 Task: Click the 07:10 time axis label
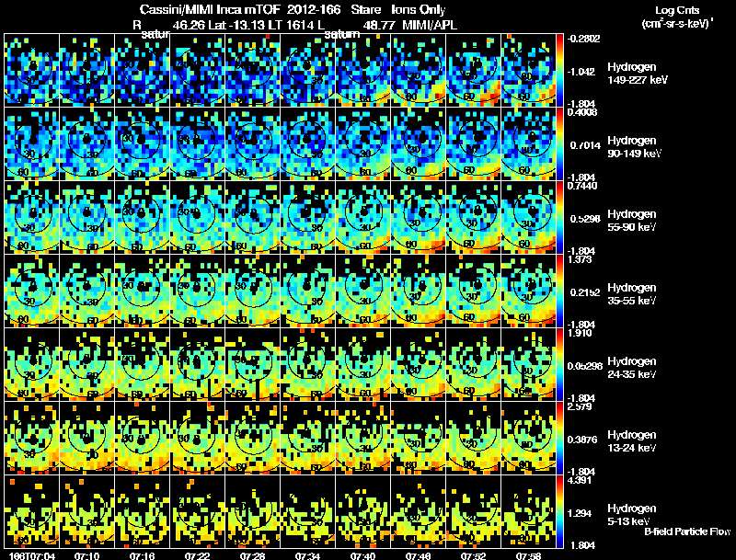[86, 556]
